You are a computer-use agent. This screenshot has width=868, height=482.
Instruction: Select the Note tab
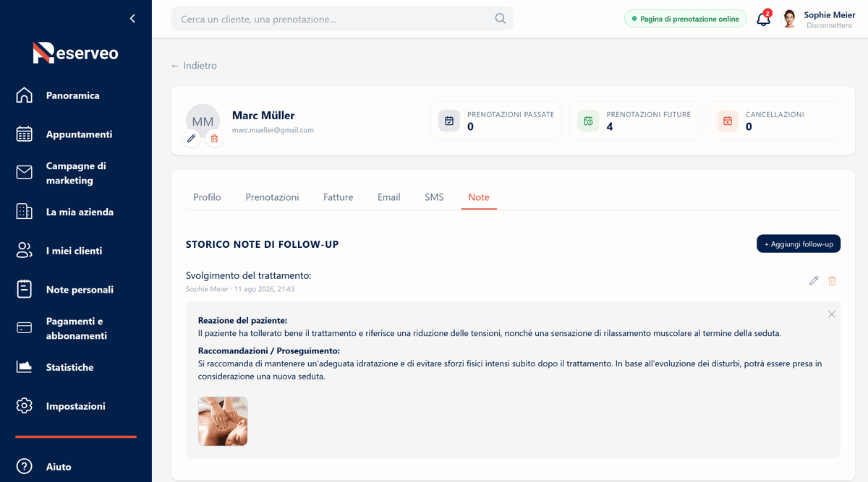tap(479, 197)
